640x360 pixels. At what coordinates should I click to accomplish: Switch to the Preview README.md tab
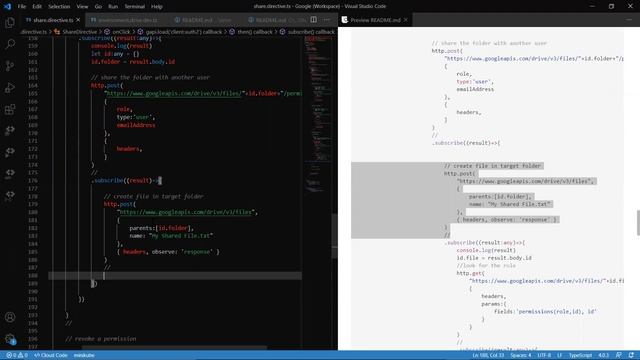tap(375, 20)
